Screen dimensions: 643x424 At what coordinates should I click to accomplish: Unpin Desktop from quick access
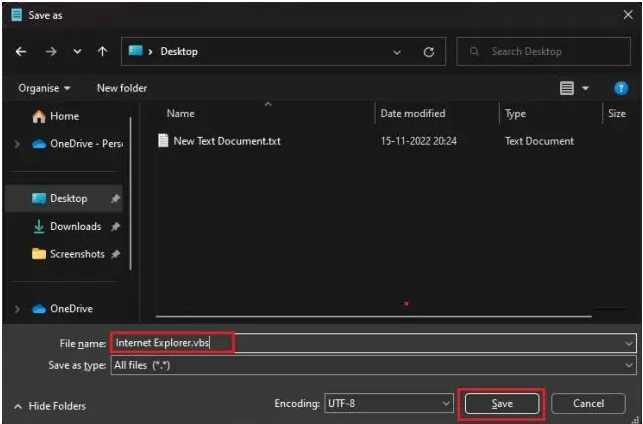coord(115,199)
